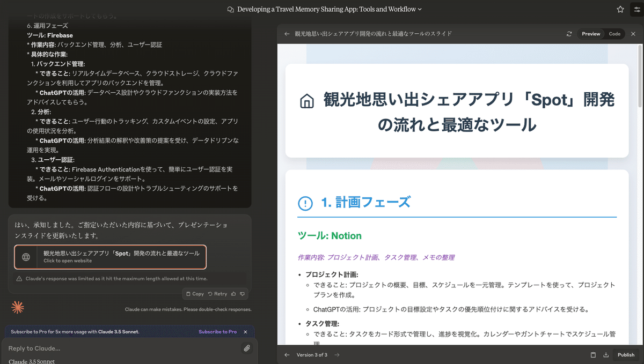This screenshot has width=644, height=364.
Task: Click the Reply to Claude input field
Action: click(x=121, y=348)
